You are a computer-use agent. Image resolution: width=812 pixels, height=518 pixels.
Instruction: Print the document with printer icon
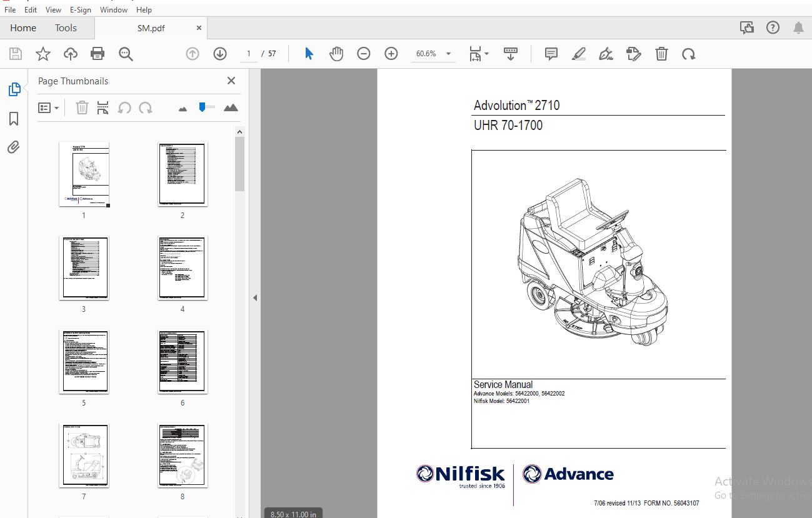98,54
